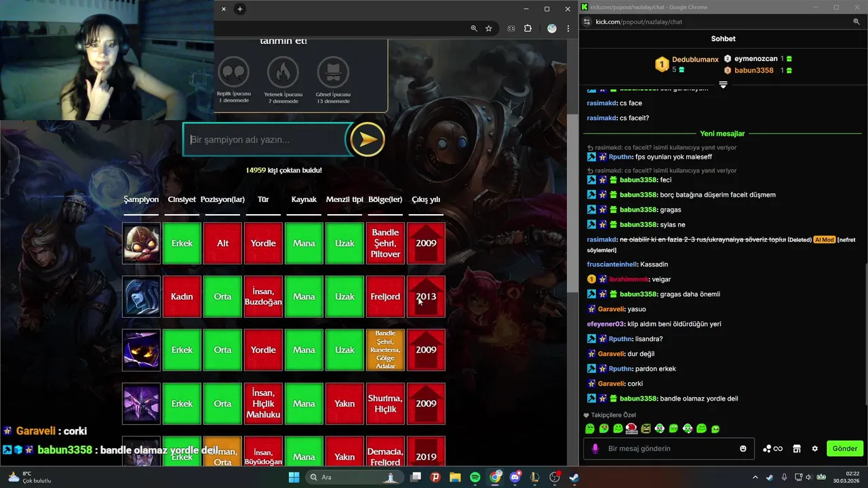Open Windows Start menu
The image size is (868, 488).
(x=294, y=477)
